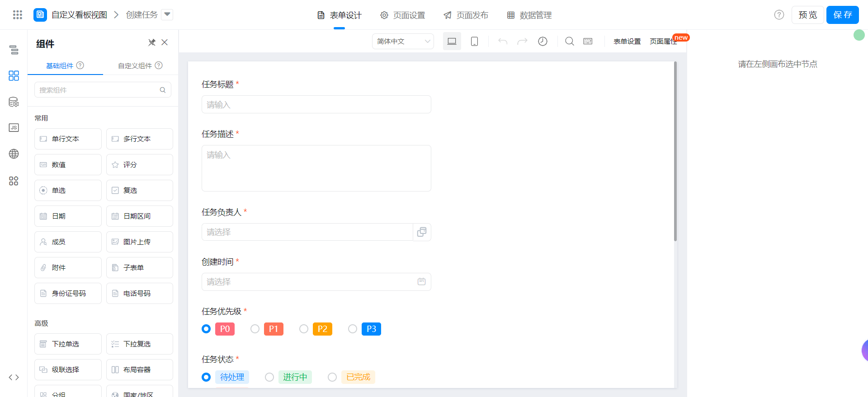The width and height of the screenshot is (868, 397).
Task: Switch canvas to mobile preview
Action: [474, 41]
